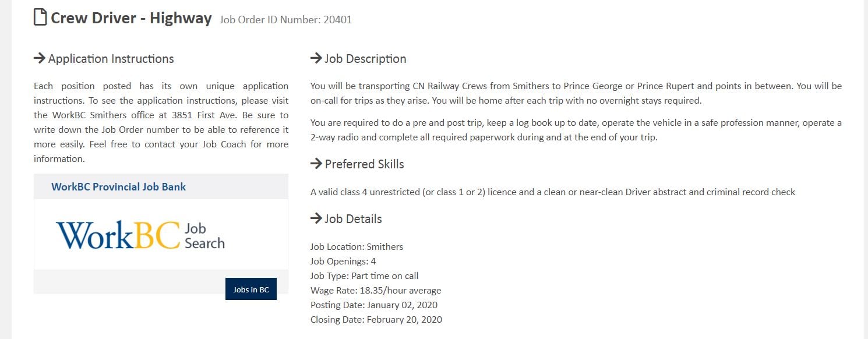This screenshot has height=339, width=868.
Task: Click the Job Type: Part time line
Action: (x=365, y=276)
